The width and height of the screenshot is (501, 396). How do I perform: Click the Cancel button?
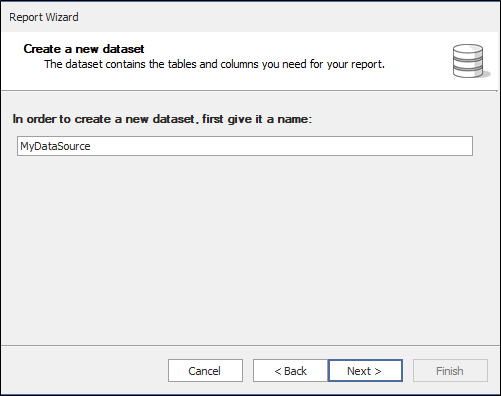(x=205, y=370)
